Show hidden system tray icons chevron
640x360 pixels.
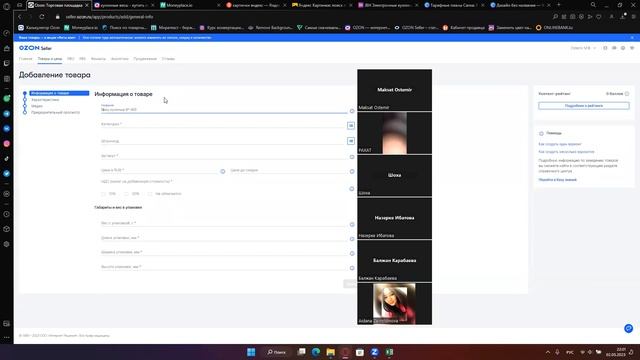548,352
